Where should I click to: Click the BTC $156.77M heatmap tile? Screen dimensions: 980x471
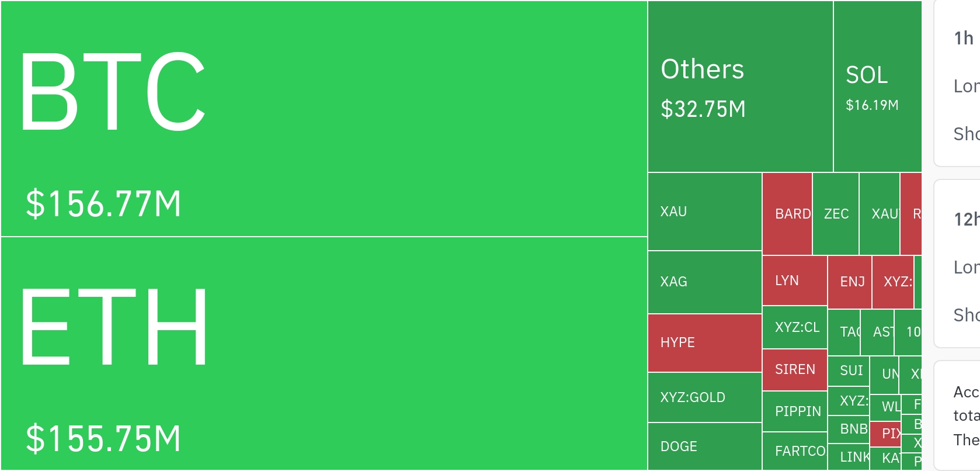click(324, 119)
